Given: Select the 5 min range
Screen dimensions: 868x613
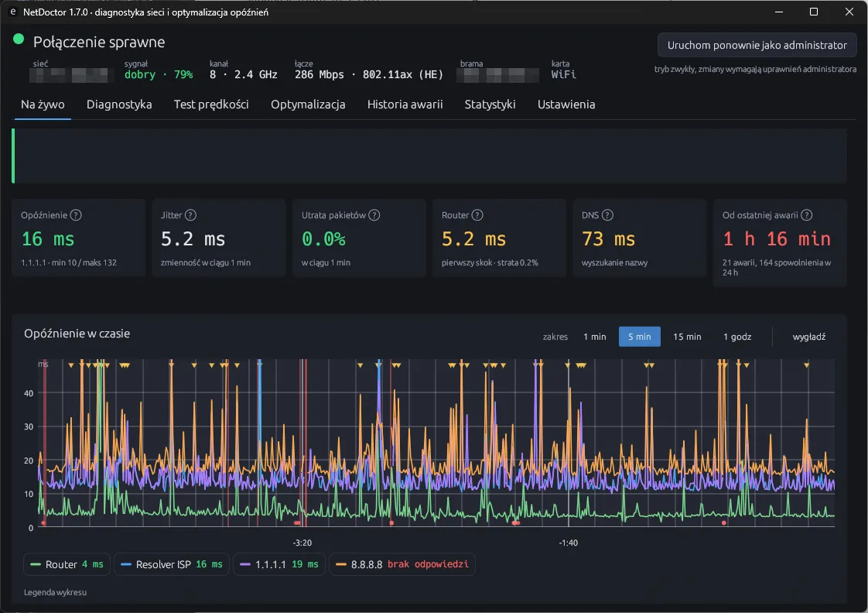Looking at the screenshot, I should [639, 337].
